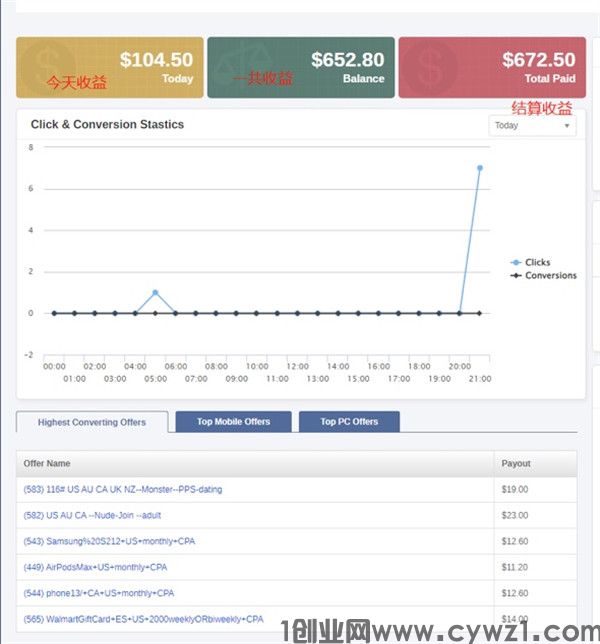600x644 pixels.
Task: Open the phone13 CA+US monthly offer
Action: [x=94, y=594]
